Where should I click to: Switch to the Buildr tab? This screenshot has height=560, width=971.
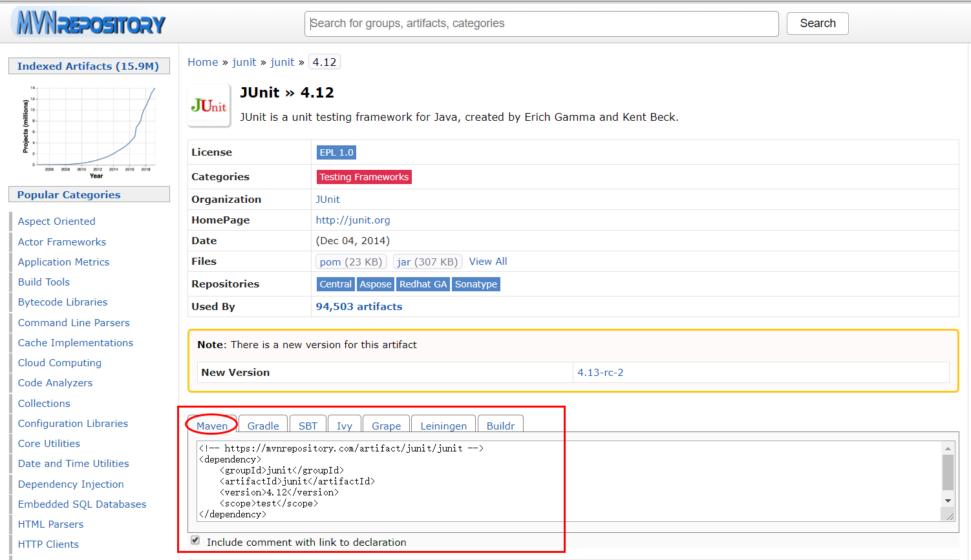click(500, 426)
